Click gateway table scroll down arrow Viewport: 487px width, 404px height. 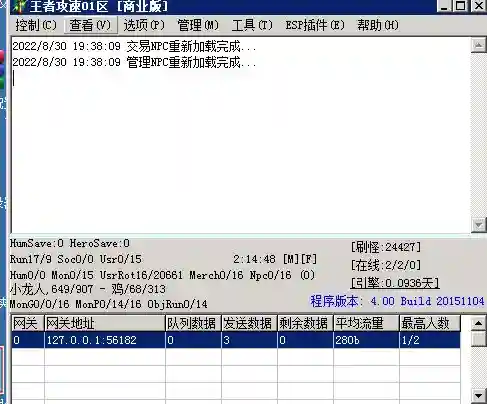478,396
